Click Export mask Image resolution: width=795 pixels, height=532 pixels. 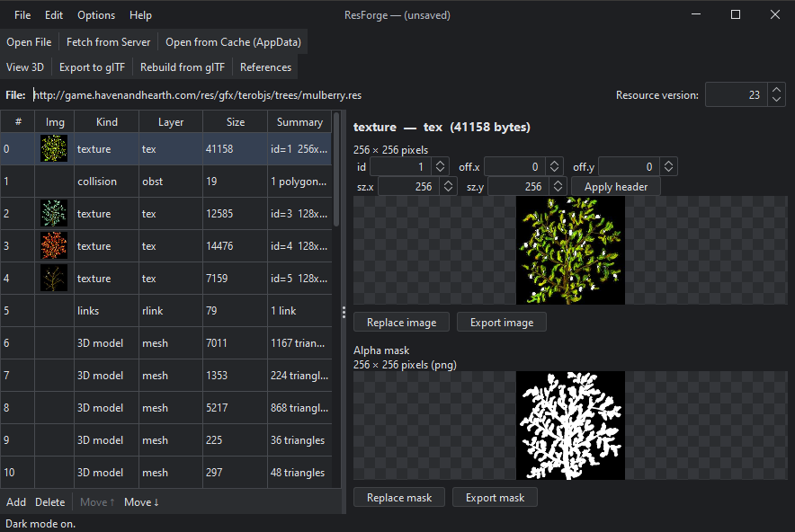click(495, 498)
